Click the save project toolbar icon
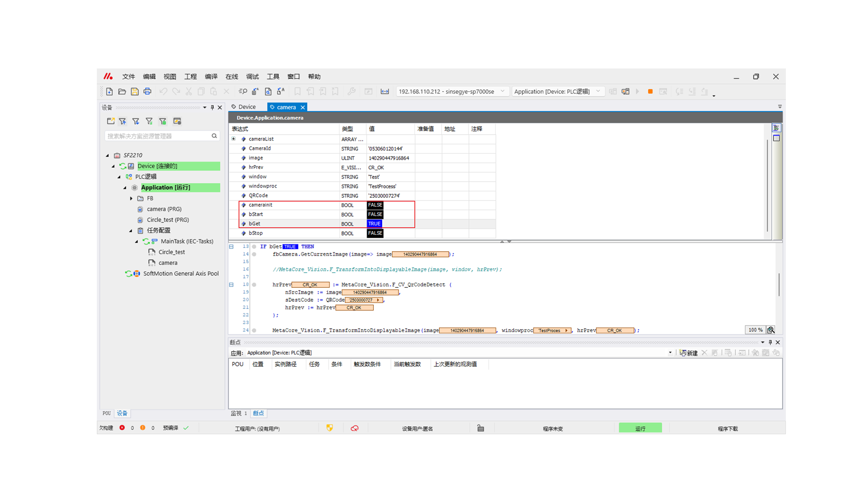 [135, 91]
